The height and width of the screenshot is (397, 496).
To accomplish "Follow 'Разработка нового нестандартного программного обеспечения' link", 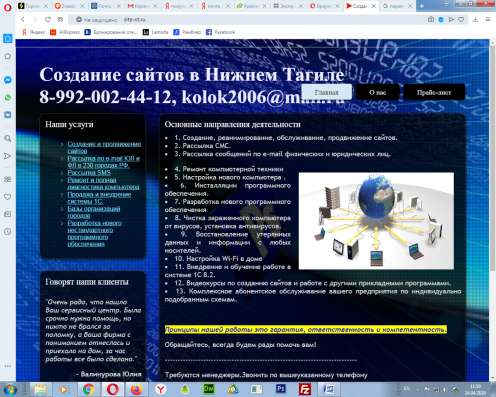I will click(x=94, y=233).
